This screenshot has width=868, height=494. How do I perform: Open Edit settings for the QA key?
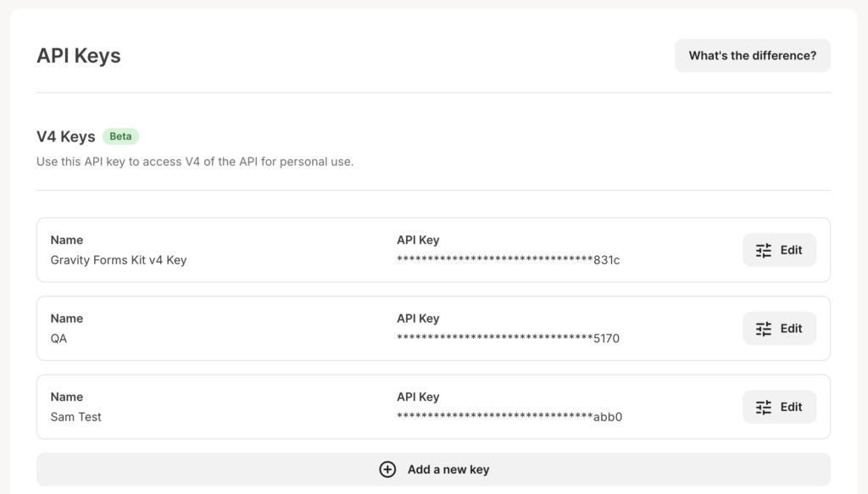(x=779, y=328)
